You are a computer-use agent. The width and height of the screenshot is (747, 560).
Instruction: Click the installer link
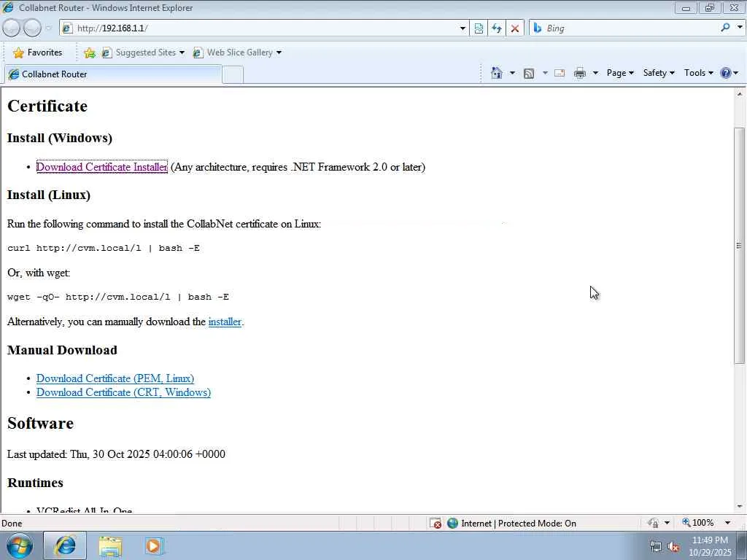[225, 322]
